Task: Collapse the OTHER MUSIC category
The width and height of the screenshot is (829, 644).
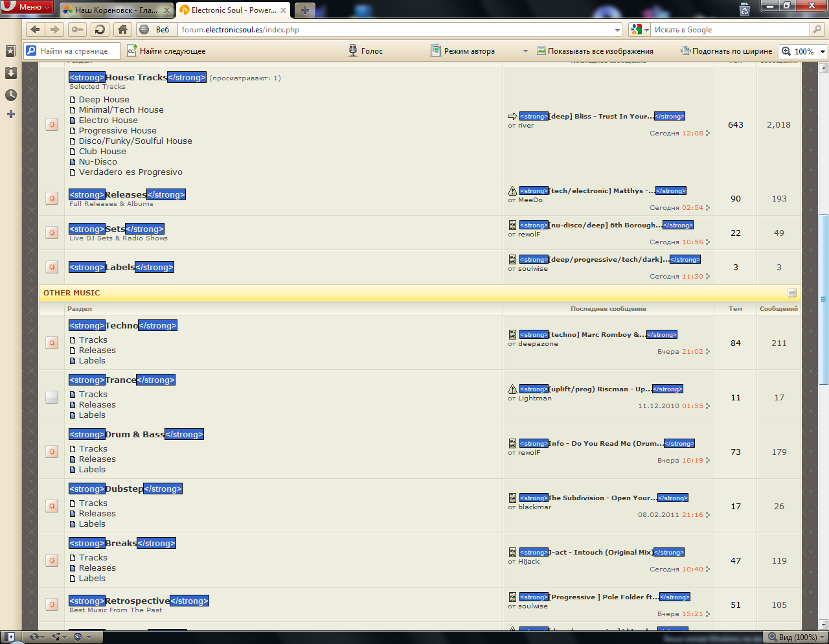Action: coord(791,293)
